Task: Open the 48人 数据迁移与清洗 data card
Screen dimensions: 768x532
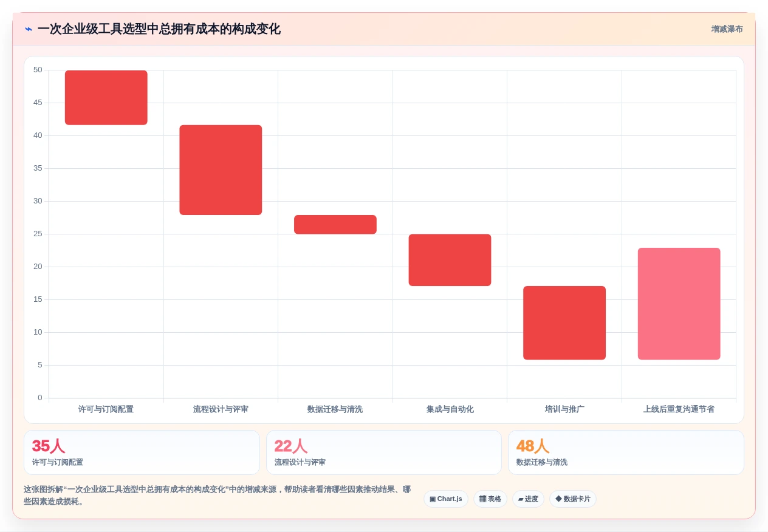Action: click(x=626, y=452)
